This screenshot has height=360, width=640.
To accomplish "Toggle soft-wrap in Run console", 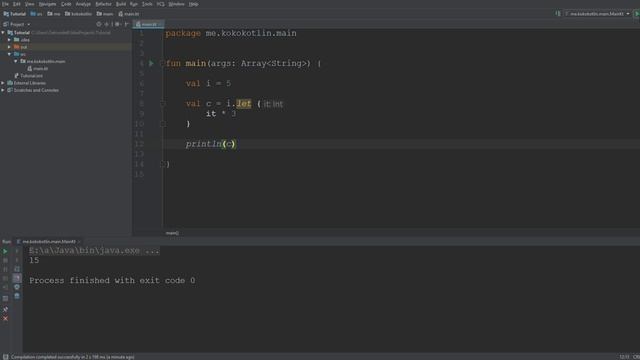I will coord(17,269).
